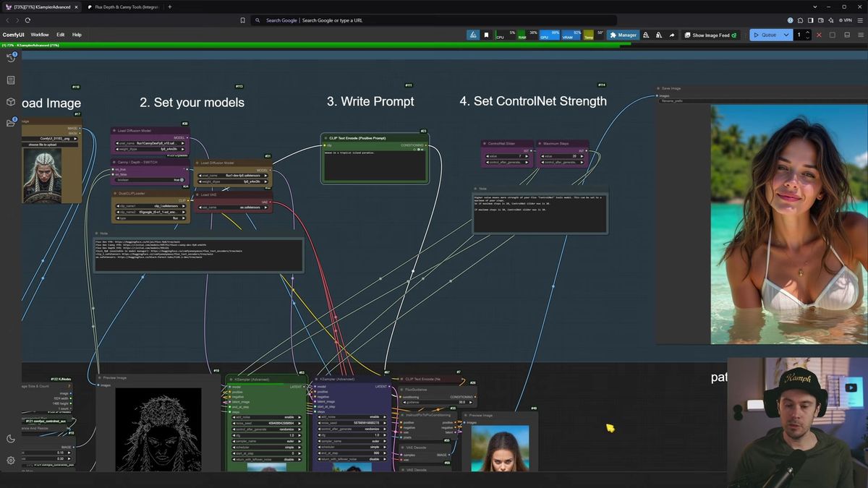Click the positive prompt text box
868x488 pixels.
(374, 166)
